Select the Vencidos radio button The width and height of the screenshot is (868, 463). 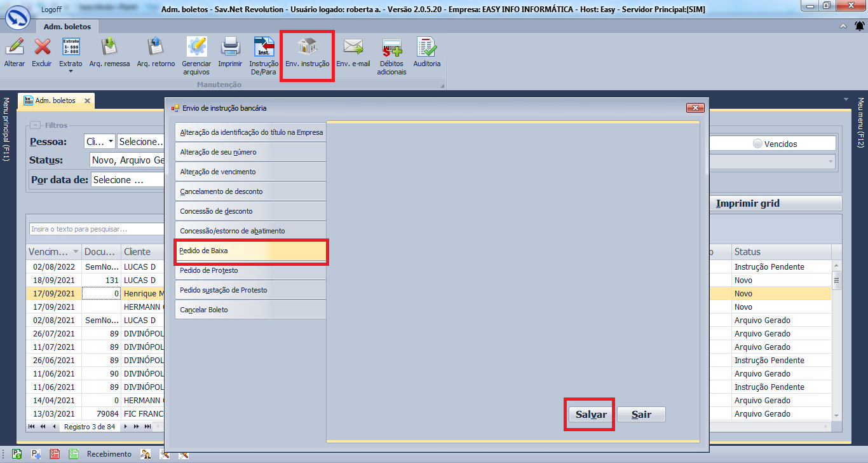tap(757, 144)
